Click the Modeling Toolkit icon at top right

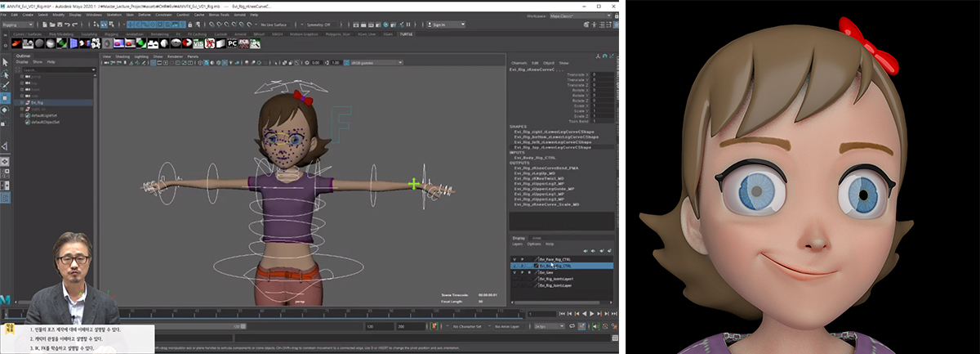coord(586,25)
